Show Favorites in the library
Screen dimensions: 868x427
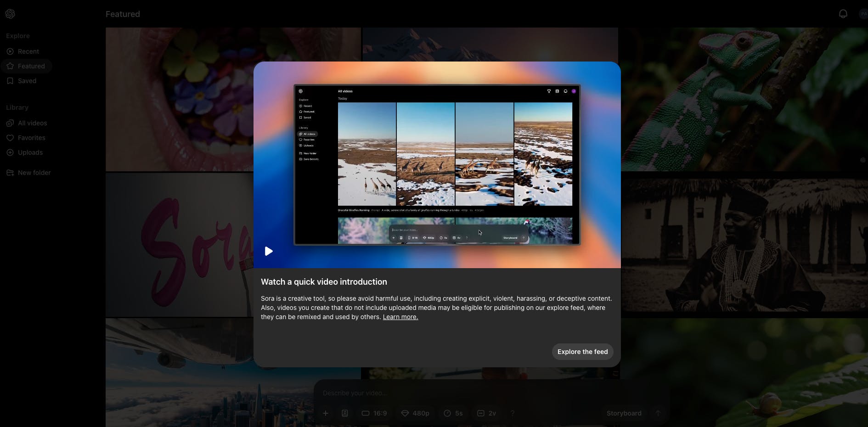tap(26, 138)
